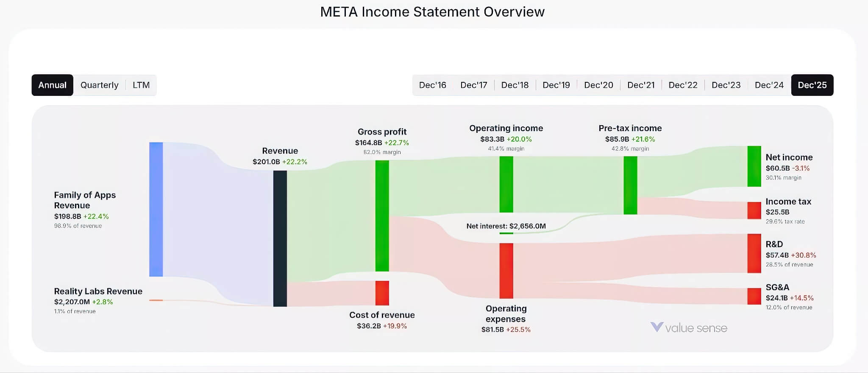Click the Dec'25 selected year button
This screenshot has height=373, width=868.
[x=812, y=85]
